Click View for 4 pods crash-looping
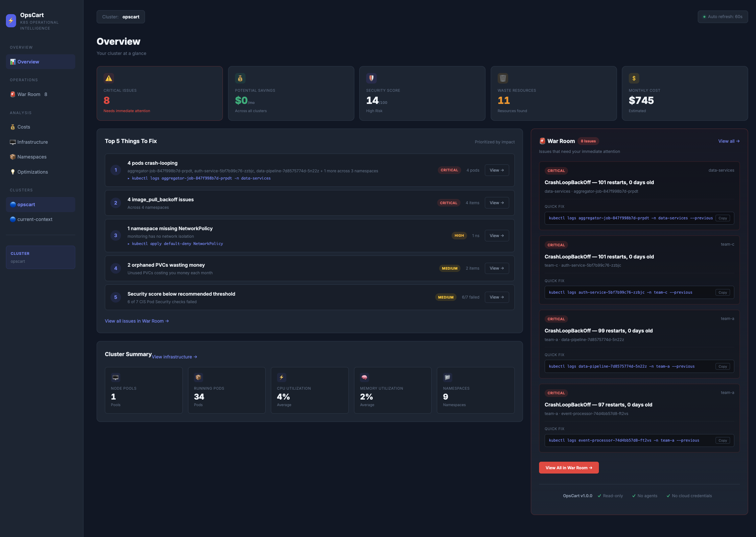756x537 pixels. pos(497,170)
